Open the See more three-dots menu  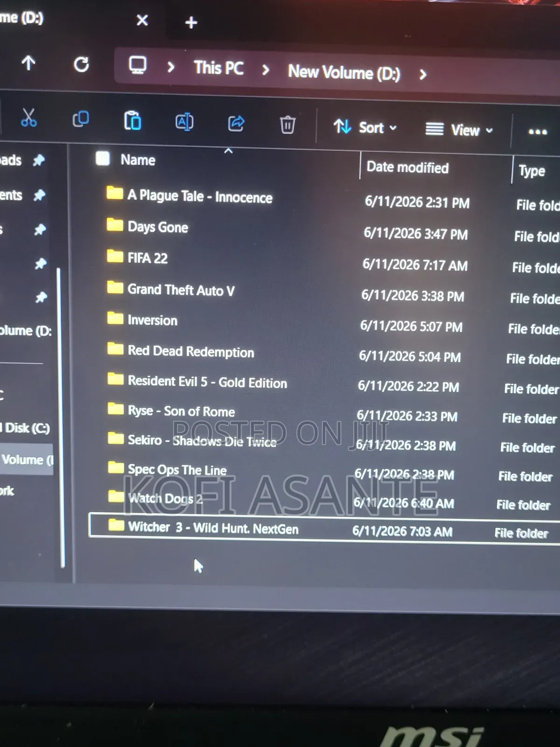tap(538, 132)
